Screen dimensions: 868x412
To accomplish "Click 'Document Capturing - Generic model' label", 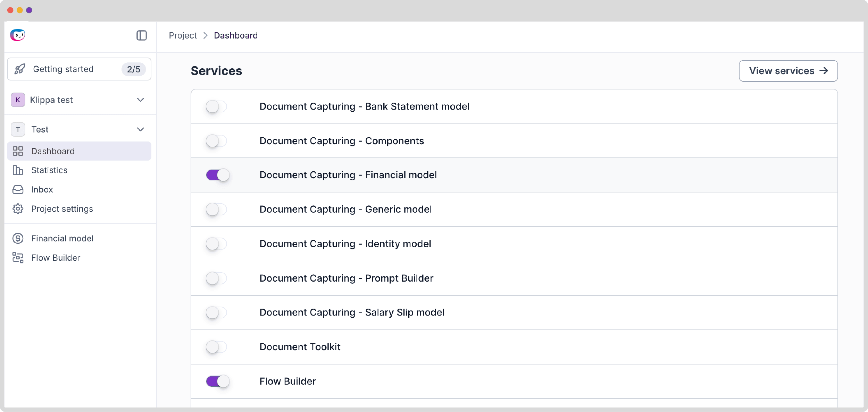I will [x=345, y=209].
